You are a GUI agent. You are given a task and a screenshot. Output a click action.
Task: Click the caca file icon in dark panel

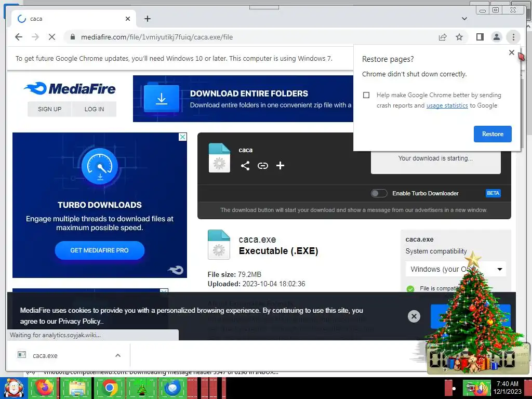219,158
